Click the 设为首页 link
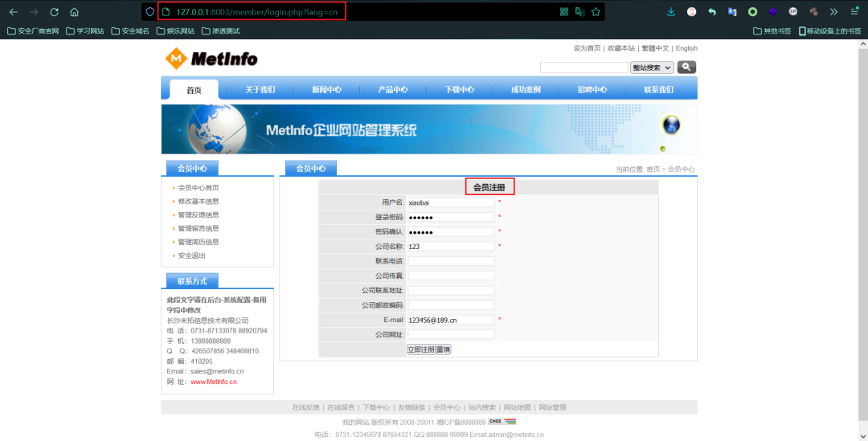Viewport: 868px width, 441px height. 587,48
